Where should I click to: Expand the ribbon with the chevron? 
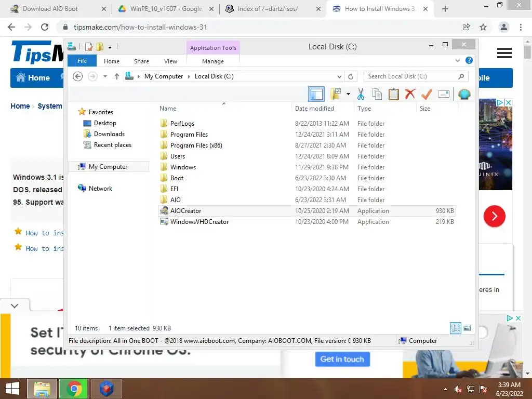457,61
